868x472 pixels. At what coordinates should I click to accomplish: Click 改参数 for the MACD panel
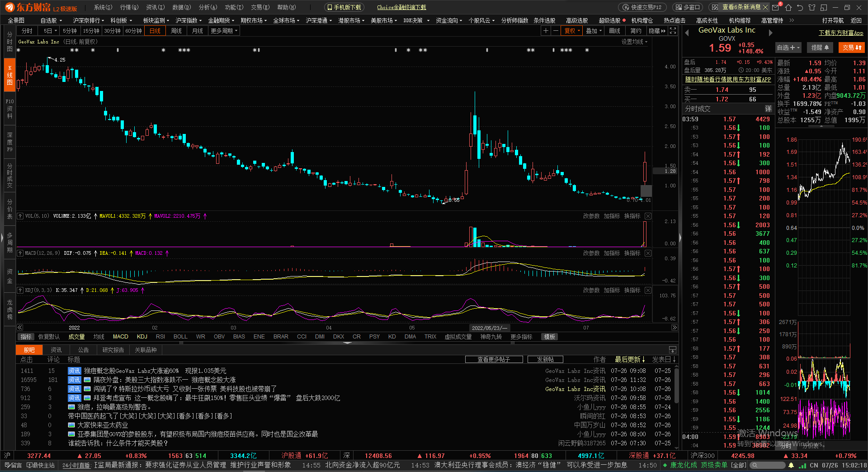tap(591, 253)
